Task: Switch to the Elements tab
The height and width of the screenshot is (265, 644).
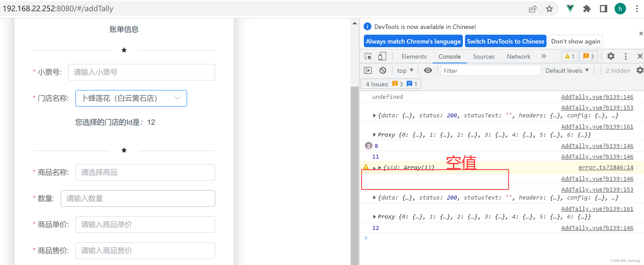Action: pos(414,57)
